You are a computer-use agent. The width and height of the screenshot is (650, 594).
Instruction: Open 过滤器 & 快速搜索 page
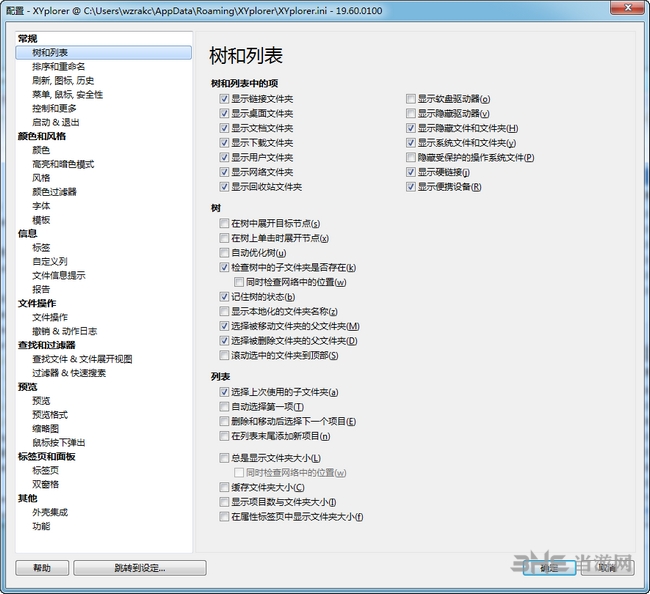[x=69, y=373]
